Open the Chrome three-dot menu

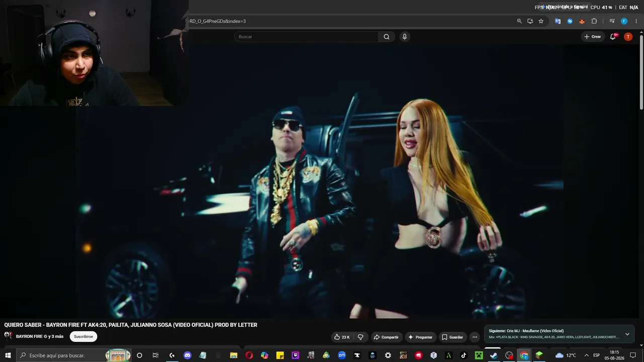coord(636,21)
